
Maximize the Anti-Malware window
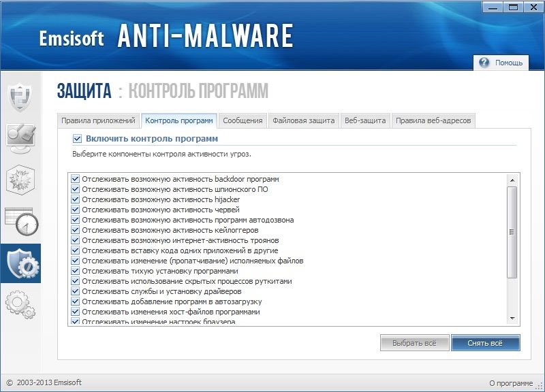(x=514, y=7)
